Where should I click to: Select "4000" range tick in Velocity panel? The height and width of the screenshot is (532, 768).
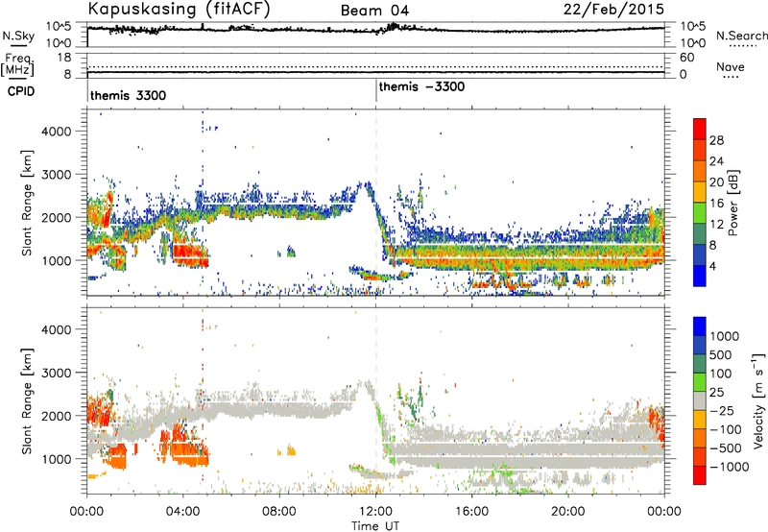click(56, 329)
